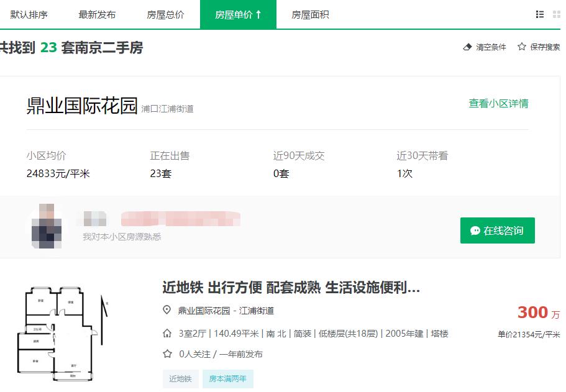Click the star icon beside 保存搜索
566x392 pixels.
click(521, 47)
